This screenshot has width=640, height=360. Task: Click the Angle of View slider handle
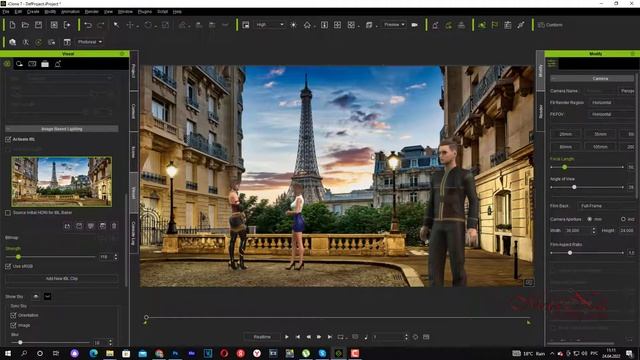[x=574, y=187]
